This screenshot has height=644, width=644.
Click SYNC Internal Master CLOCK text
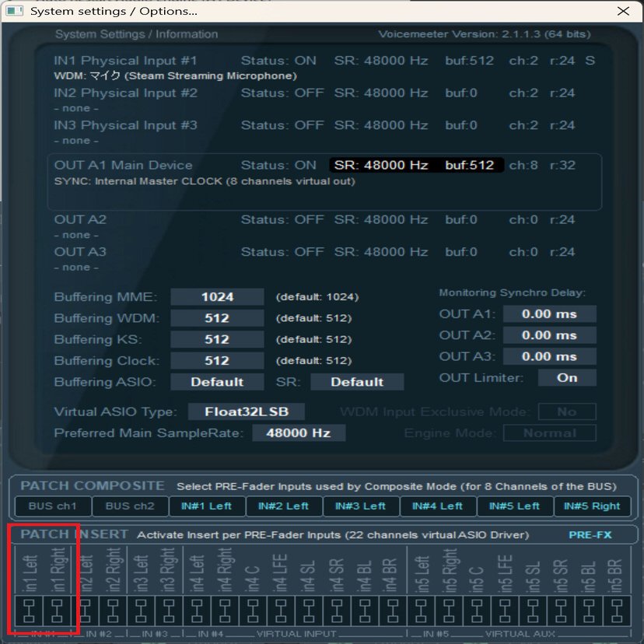pos(205,181)
